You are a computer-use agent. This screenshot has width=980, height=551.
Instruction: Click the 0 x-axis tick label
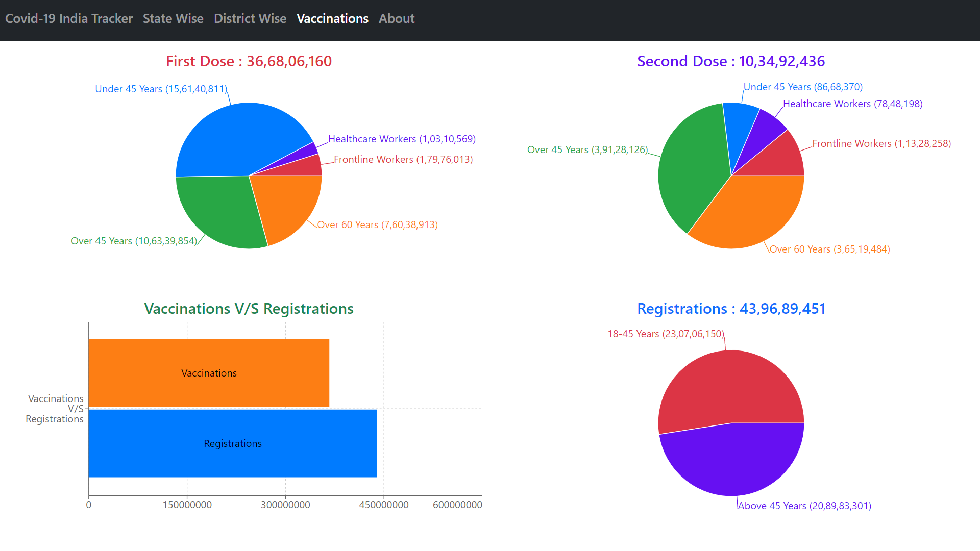point(89,505)
